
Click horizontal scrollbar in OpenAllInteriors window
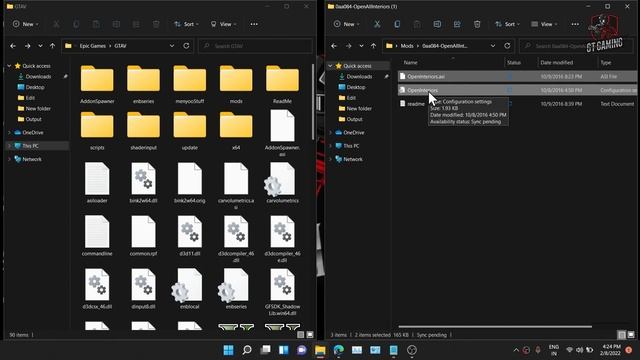495,327
